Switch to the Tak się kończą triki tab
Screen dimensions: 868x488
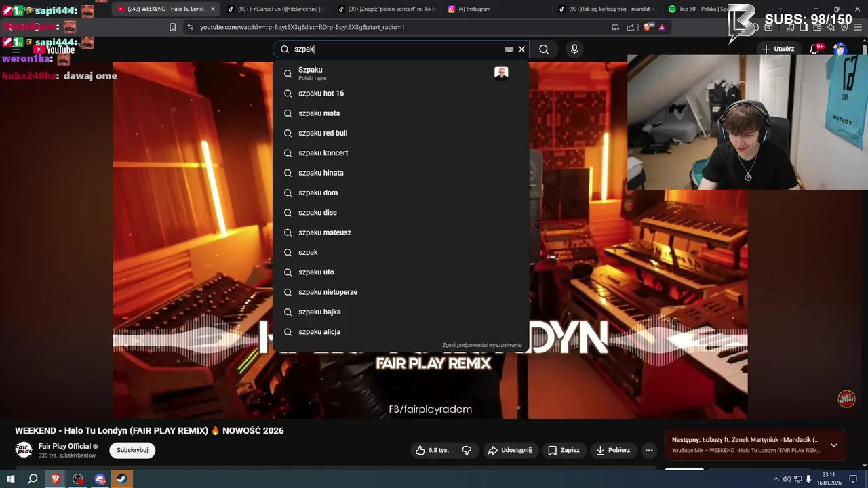pos(606,9)
